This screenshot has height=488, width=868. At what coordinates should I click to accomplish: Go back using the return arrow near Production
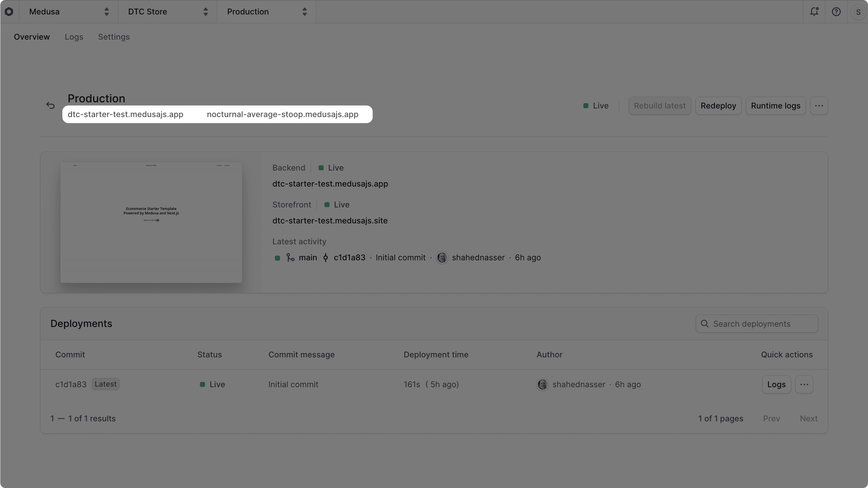(x=50, y=105)
